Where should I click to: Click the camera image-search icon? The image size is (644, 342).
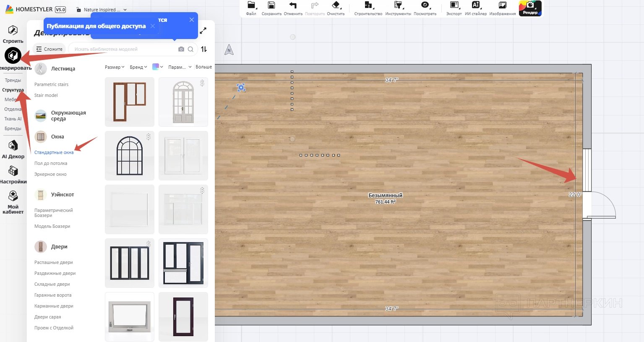point(181,49)
